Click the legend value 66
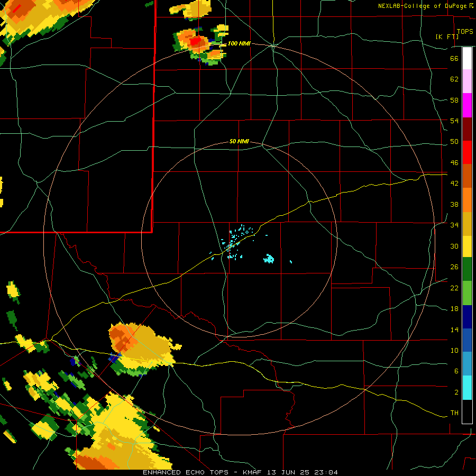Viewport: 476px width, 476px height. pyautogui.click(x=454, y=58)
